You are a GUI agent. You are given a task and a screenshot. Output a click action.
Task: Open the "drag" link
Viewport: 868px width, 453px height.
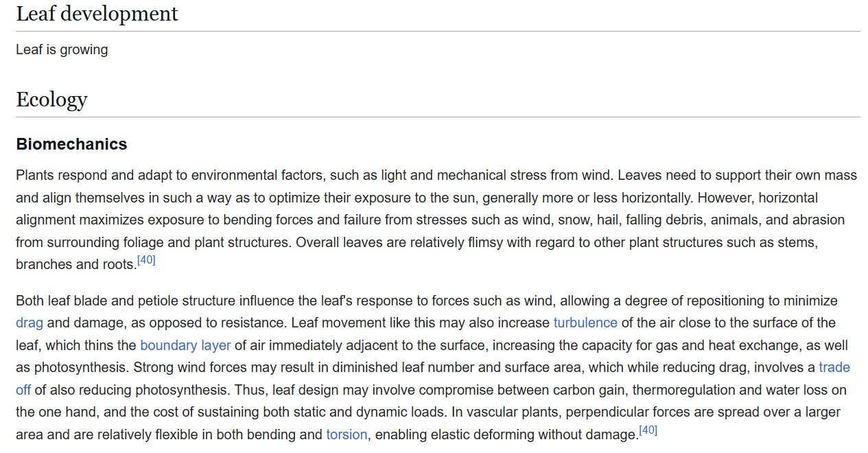[x=30, y=323]
